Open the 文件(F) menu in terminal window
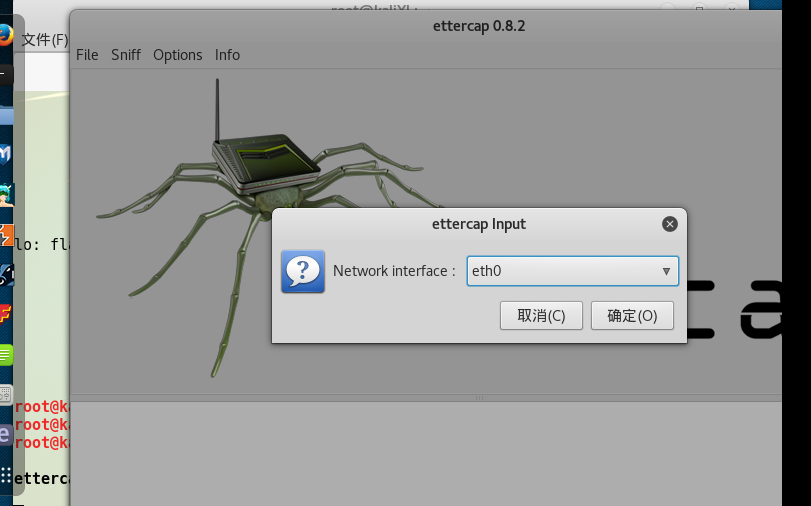 (x=45, y=39)
